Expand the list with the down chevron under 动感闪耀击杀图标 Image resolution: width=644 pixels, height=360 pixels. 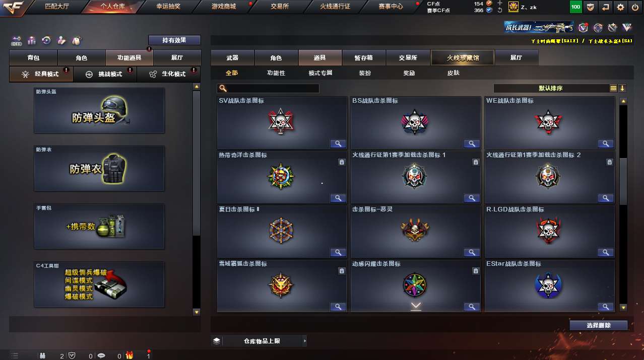click(x=416, y=306)
